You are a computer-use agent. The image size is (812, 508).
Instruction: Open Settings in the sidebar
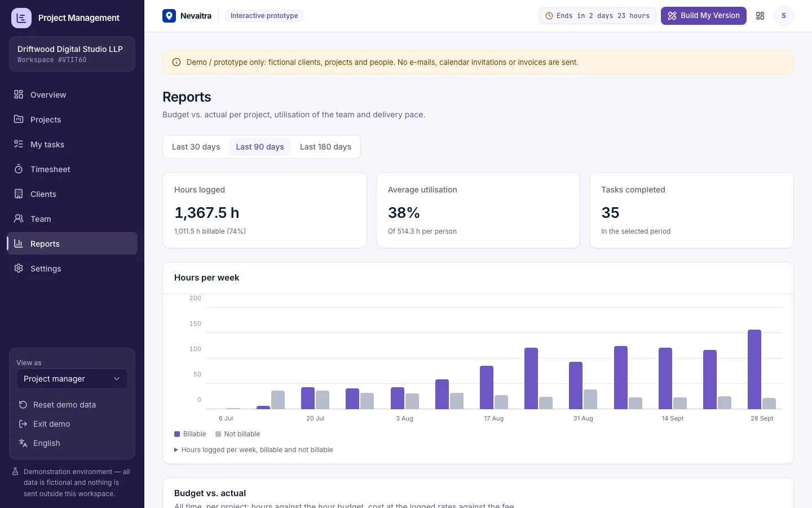[x=72, y=268]
